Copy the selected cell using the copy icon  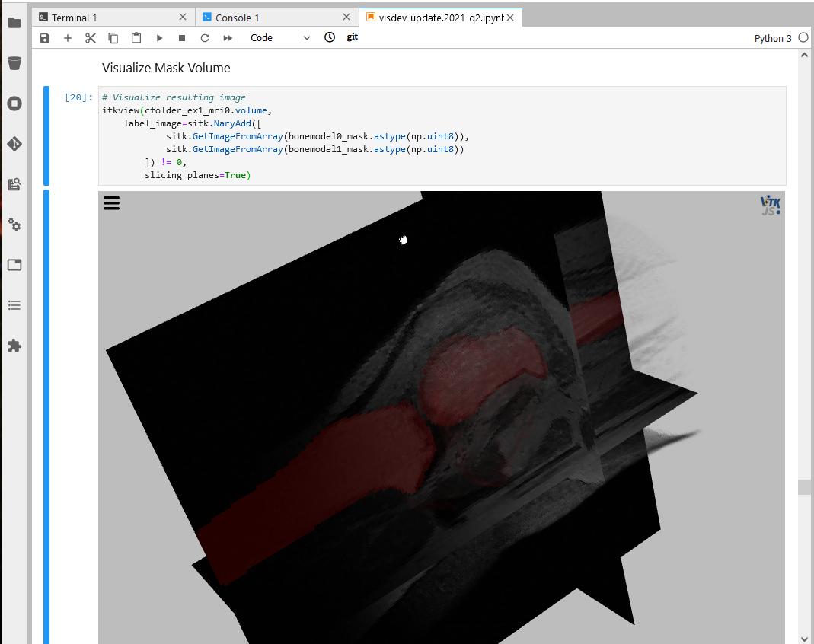(x=113, y=37)
